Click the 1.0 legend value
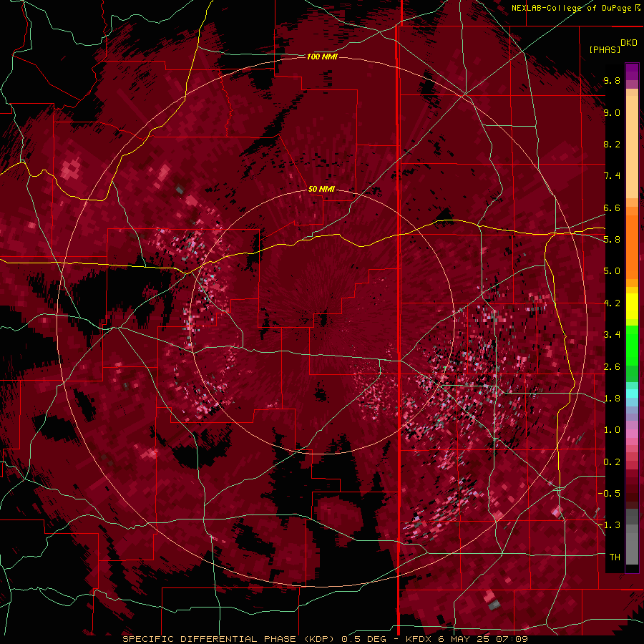 pos(612,430)
